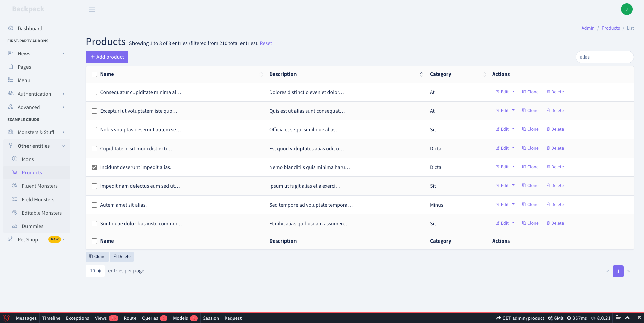Click the Pet Shop icon in sidebar
Image resolution: width=644 pixels, height=323 pixels.
pyautogui.click(x=11, y=239)
